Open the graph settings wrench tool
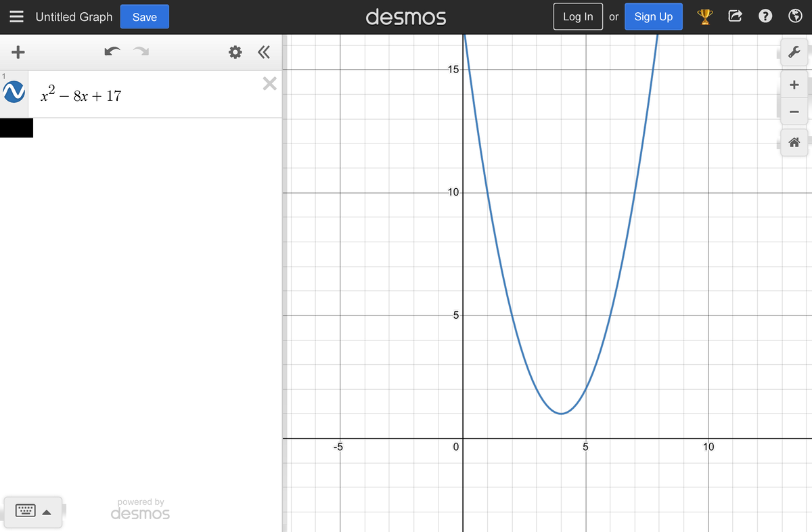 (x=794, y=52)
